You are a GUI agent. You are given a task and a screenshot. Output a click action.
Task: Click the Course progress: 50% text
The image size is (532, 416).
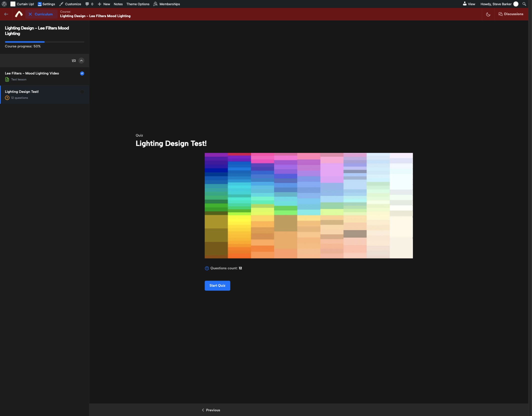23,46
